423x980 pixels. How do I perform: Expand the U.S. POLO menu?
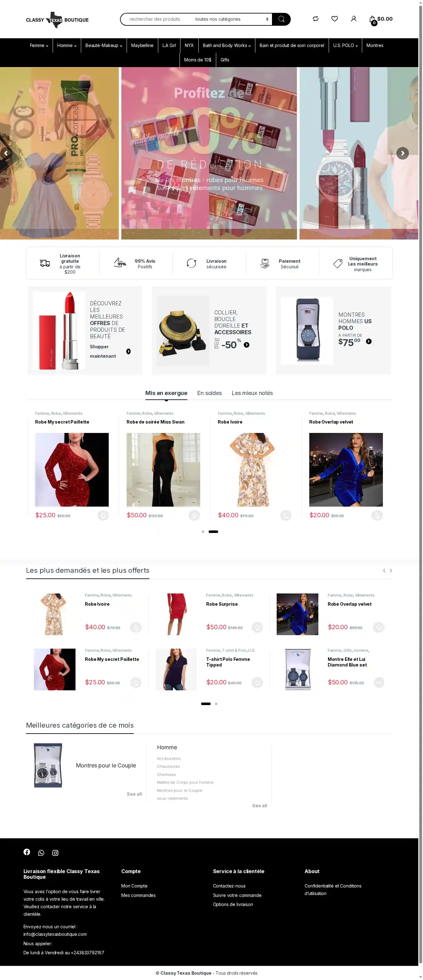tap(345, 45)
